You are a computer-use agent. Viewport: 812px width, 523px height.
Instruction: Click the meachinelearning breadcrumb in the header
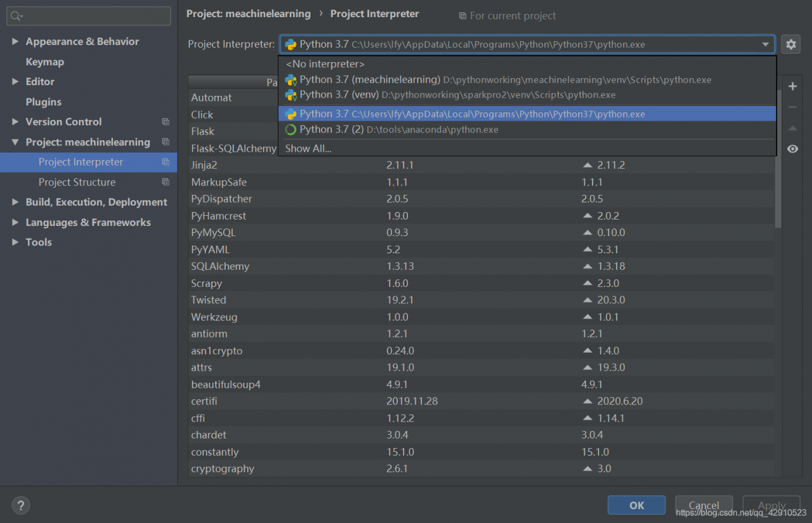[x=249, y=14]
